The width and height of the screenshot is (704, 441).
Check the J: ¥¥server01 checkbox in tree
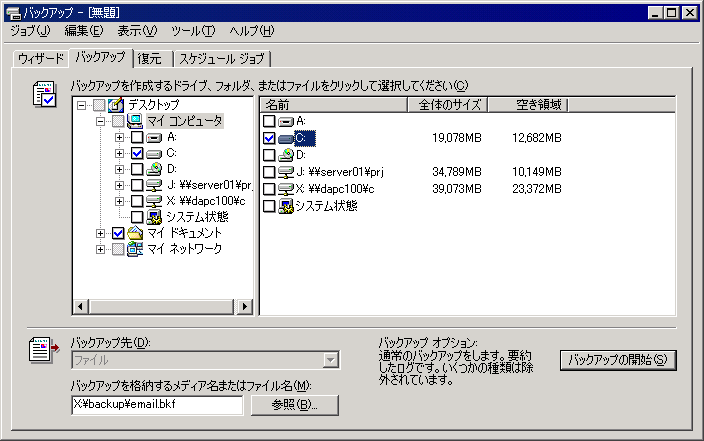click(137, 185)
